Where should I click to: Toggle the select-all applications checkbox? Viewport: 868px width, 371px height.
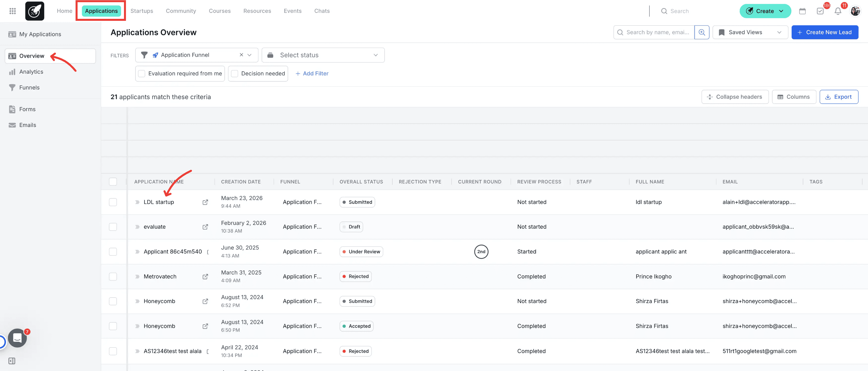pyautogui.click(x=113, y=182)
